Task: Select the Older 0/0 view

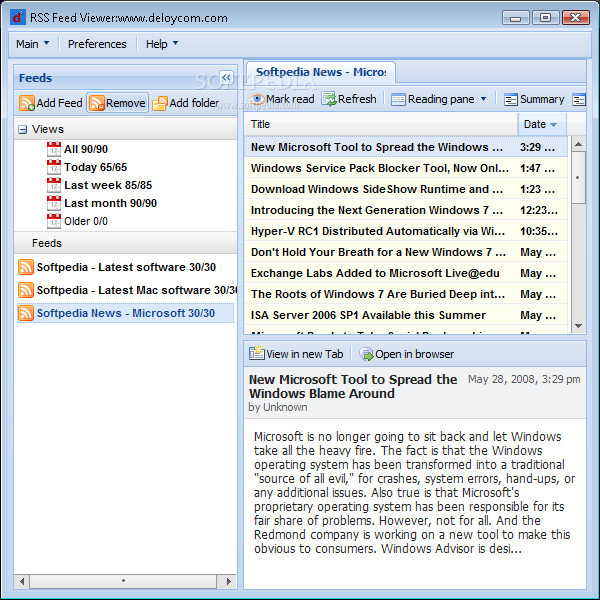Action: (86, 221)
